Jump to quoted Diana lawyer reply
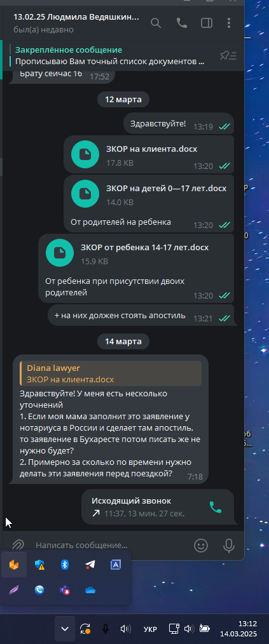This screenshot has width=269, height=644. click(x=111, y=373)
